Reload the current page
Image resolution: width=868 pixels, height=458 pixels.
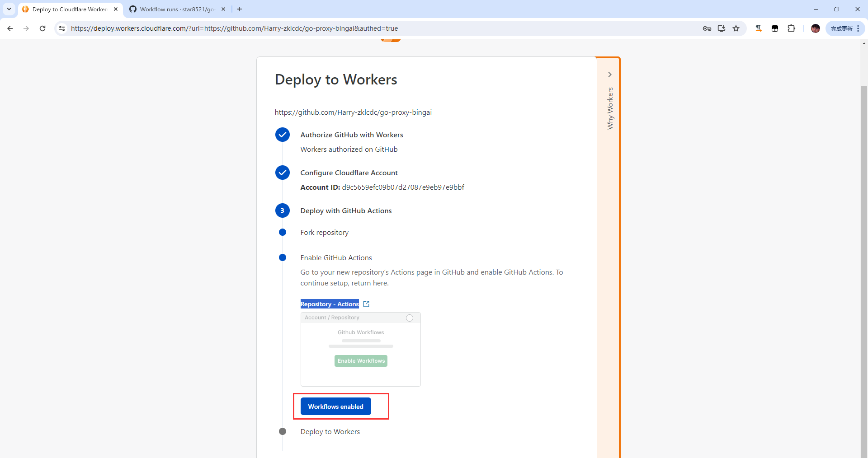click(42, 28)
